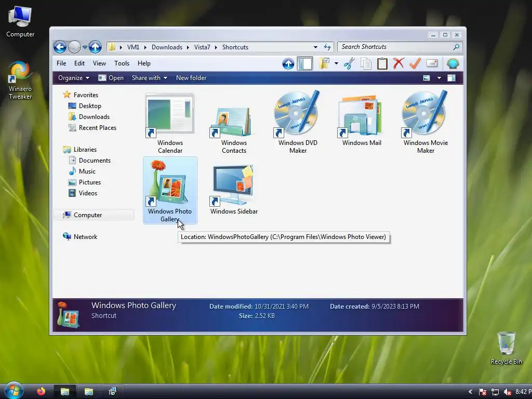This screenshot has width=532, height=399.
Task: Click the Open command button
Action: click(x=111, y=78)
